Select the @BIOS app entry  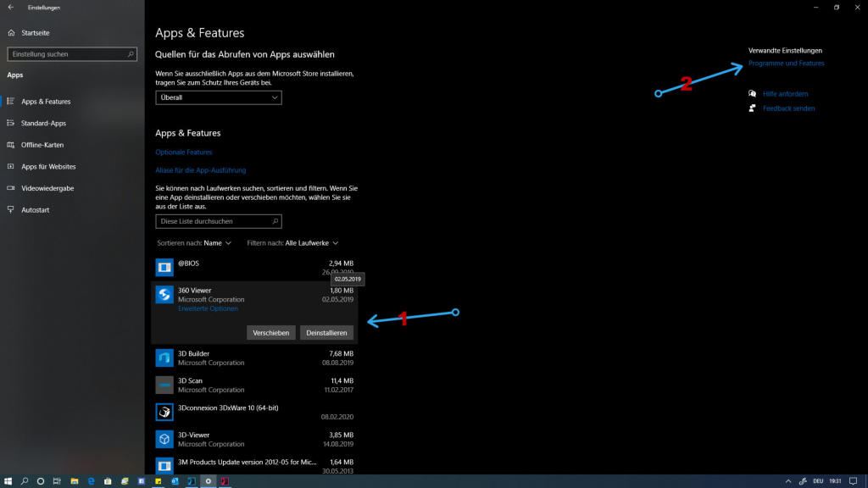(x=254, y=268)
